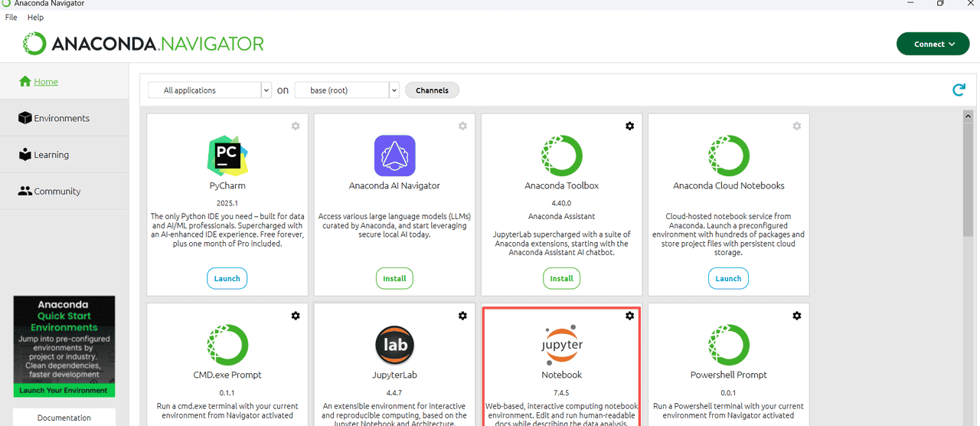The height and width of the screenshot is (426, 980).
Task: Go to the Learning section
Action: point(51,155)
